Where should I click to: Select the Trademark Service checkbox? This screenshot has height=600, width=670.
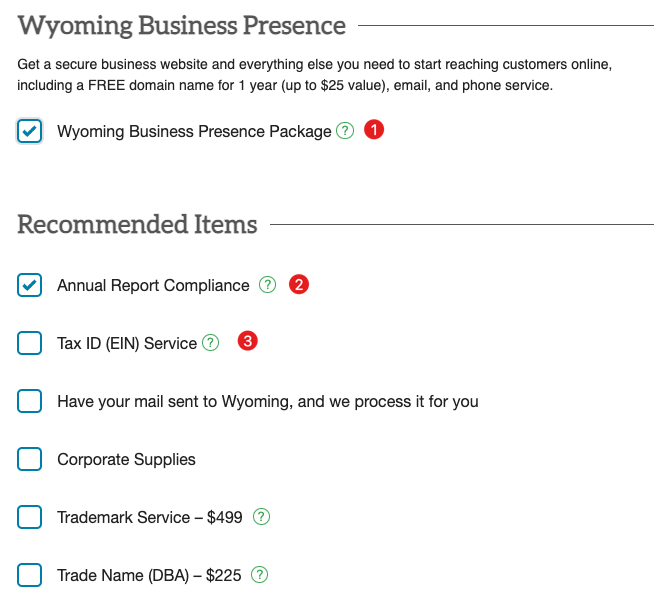[29, 517]
